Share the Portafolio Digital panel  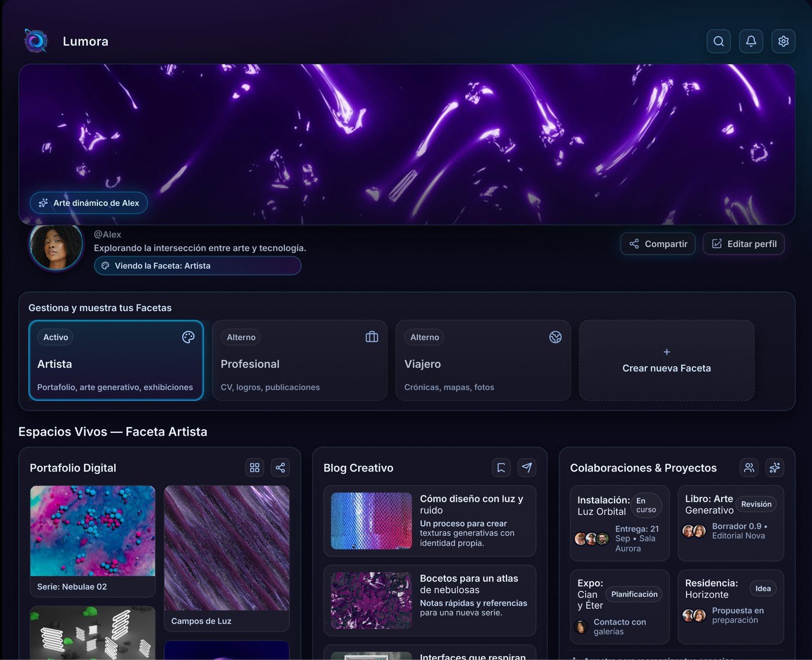[x=280, y=468]
